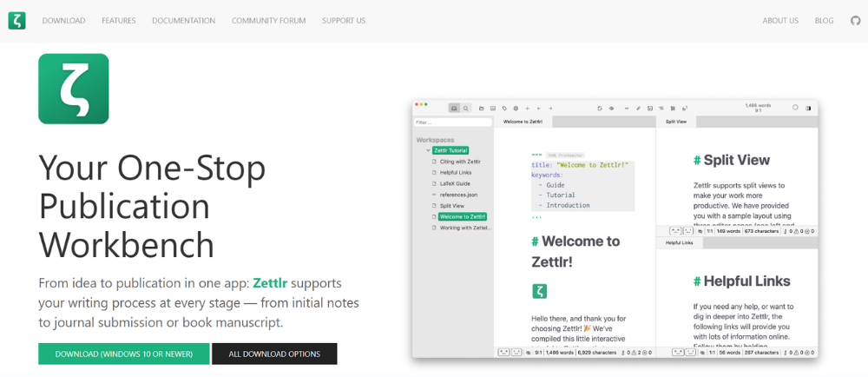Click the back arrow in app toolbar
The height and width of the screenshot is (377, 868).
[x=539, y=109]
